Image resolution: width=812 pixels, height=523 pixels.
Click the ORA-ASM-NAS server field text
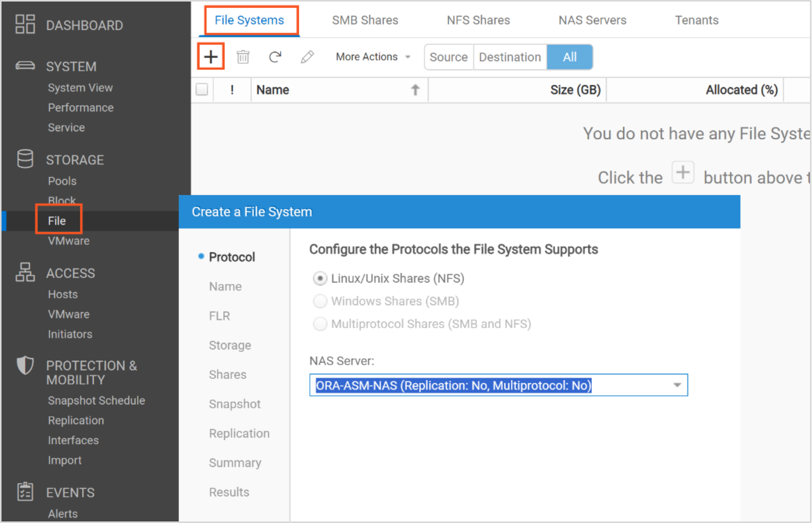click(453, 385)
